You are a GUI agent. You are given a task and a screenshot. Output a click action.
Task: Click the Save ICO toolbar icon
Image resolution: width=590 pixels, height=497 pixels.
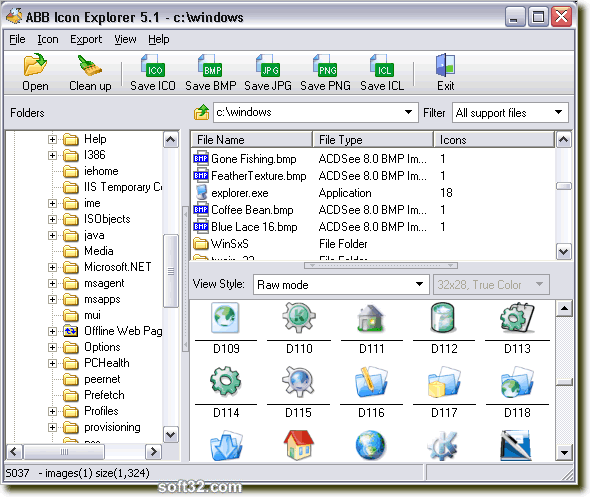(x=152, y=65)
